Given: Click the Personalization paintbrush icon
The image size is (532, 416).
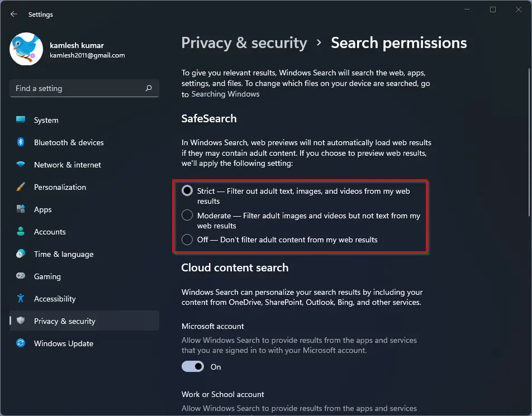Looking at the screenshot, I should [x=21, y=187].
